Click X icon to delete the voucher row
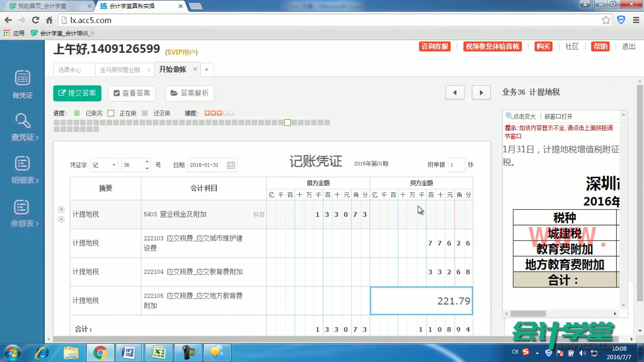Image resolution: width=644 pixels, height=362 pixels. pyautogui.click(x=61, y=219)
